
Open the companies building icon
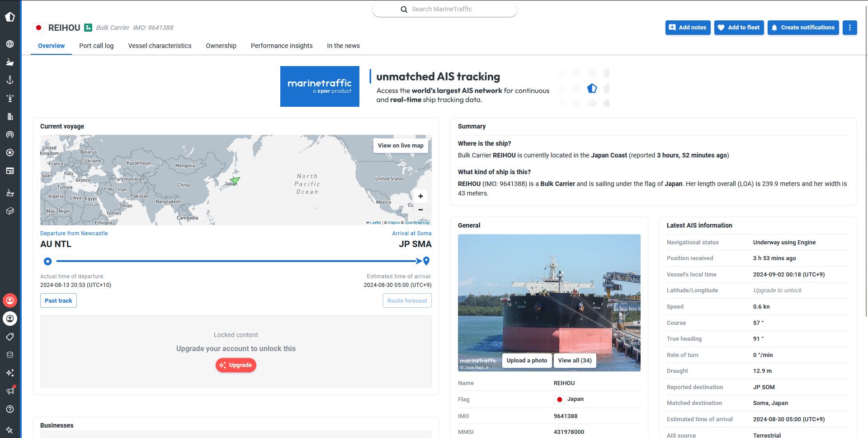point(10,116)
